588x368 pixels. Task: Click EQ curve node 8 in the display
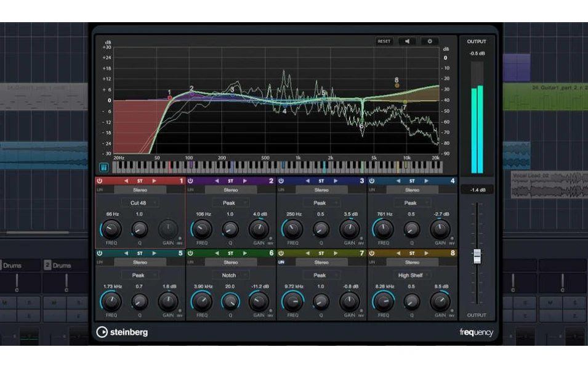point(396,84)
